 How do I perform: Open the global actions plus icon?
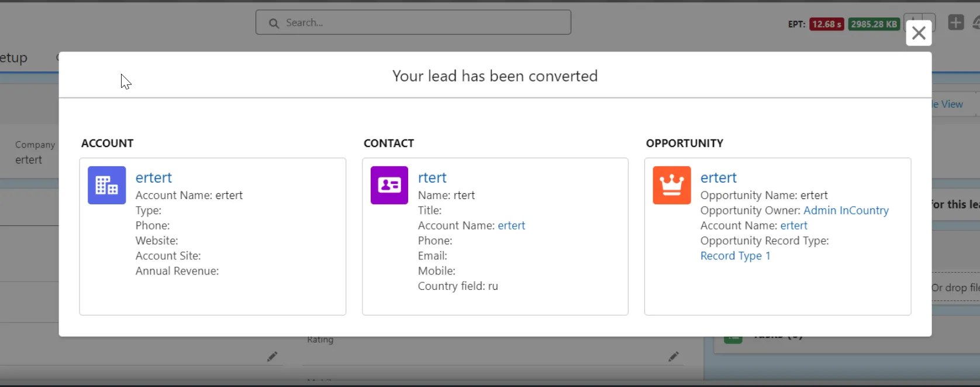point(955,23)
